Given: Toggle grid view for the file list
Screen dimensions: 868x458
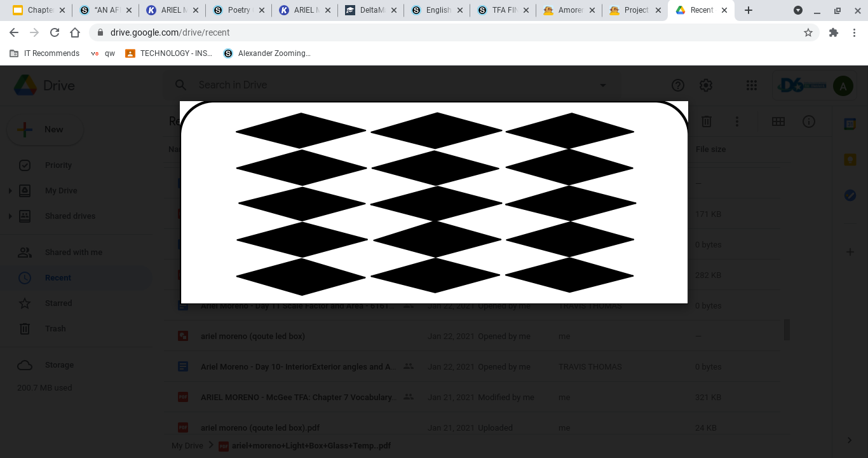Looking at the screenshot, I should [778, 121].
